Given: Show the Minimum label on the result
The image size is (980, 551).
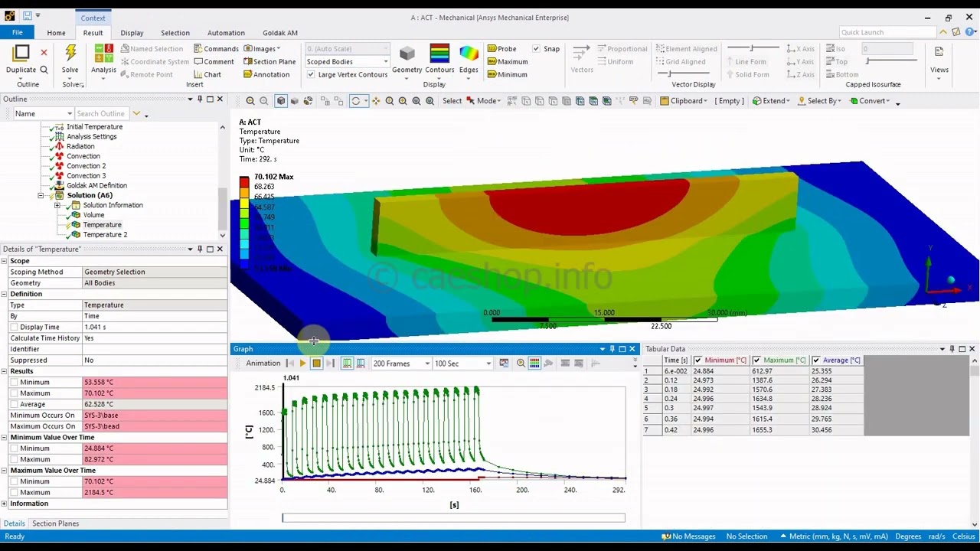Looking at the screenshot, I should 507,74.
